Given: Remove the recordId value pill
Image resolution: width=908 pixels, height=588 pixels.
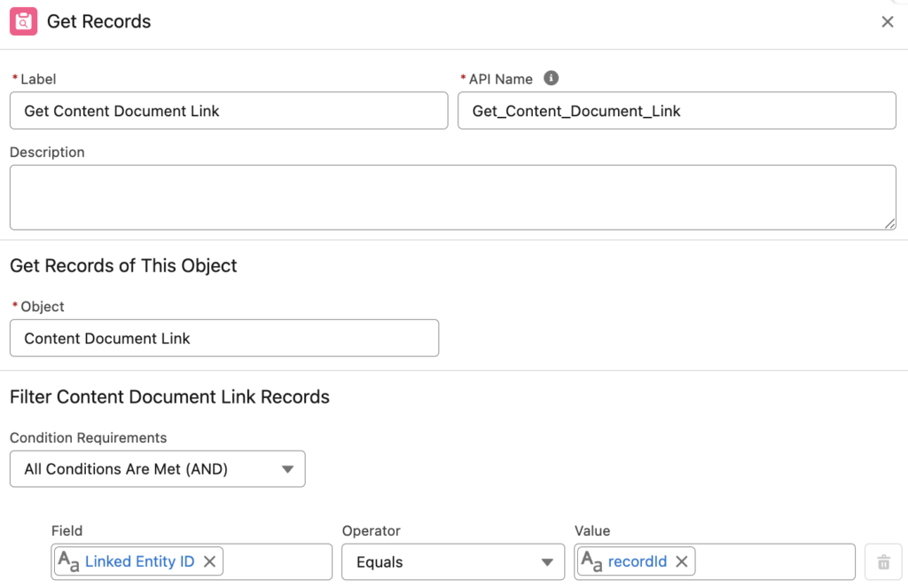Looking at the screenshot, I should tap(681, 561).
